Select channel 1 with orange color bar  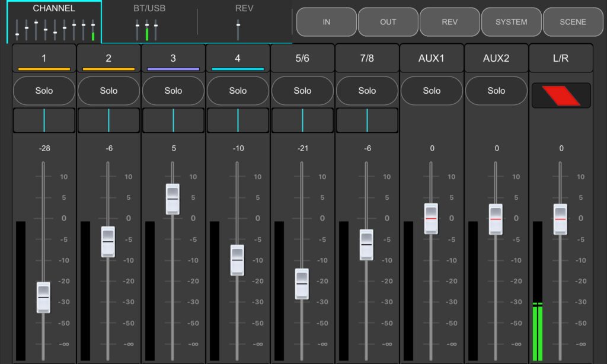pyautogui.click(x=44, y=58)
